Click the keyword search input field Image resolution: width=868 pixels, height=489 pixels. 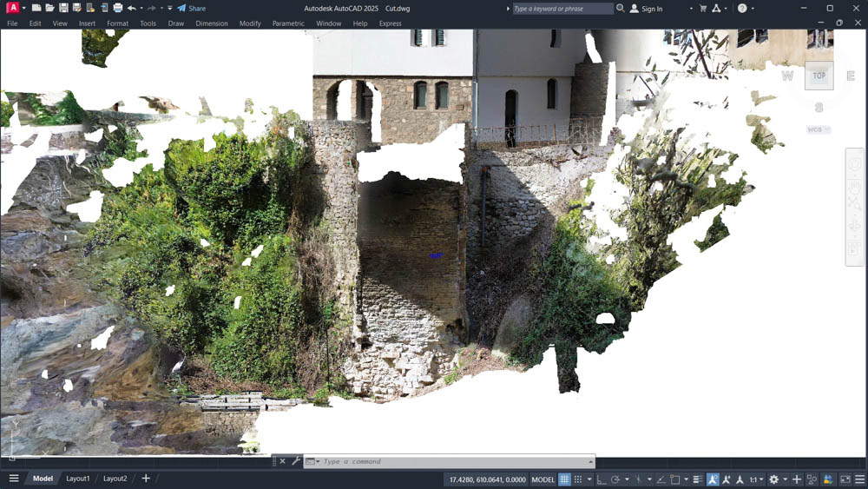click(562, 9)
